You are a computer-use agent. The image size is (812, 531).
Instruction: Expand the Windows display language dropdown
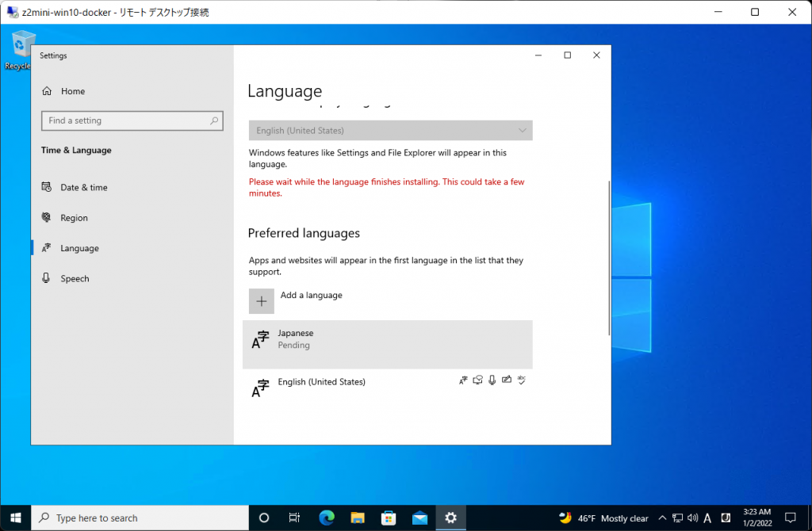click(x=390, y=131)
